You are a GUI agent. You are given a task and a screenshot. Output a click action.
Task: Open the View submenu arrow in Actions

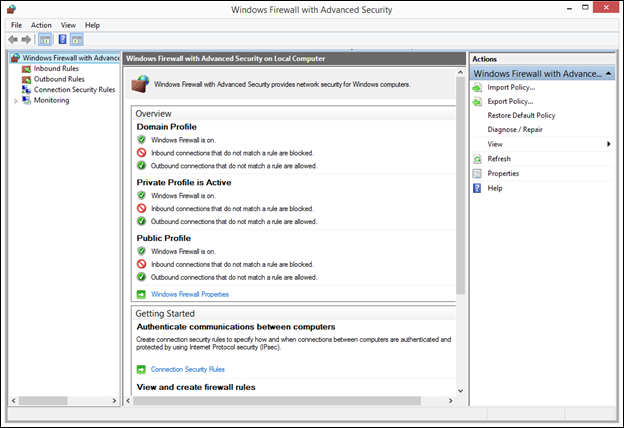[608, 144]
